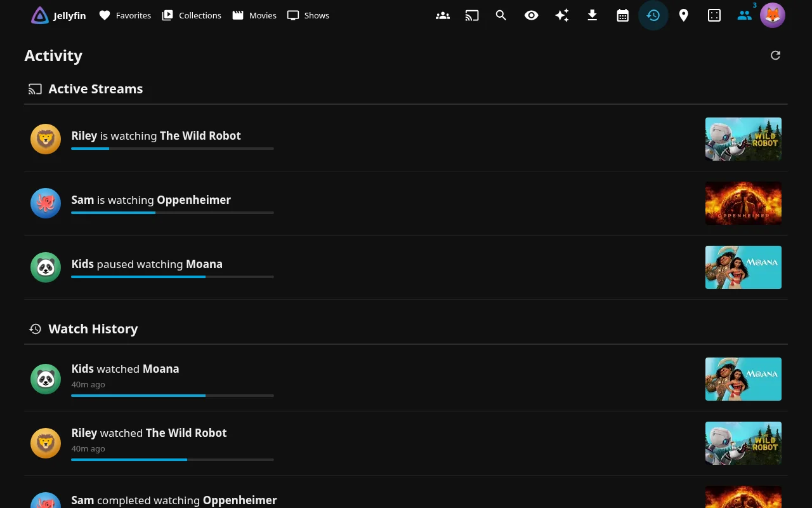The height and width of the screenshot is (508, 812).
Task: Open the fox user profile avatar
Action: tap(773, 15)
